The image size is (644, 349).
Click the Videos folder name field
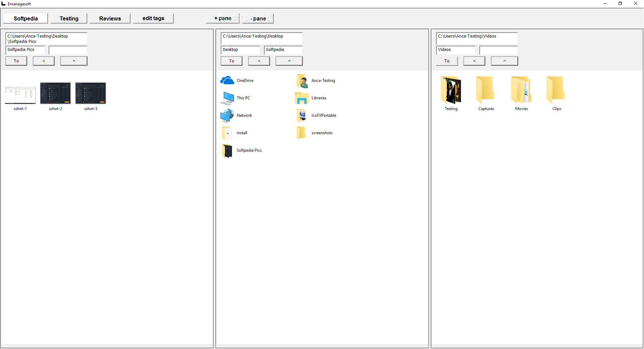pos(456,50)
